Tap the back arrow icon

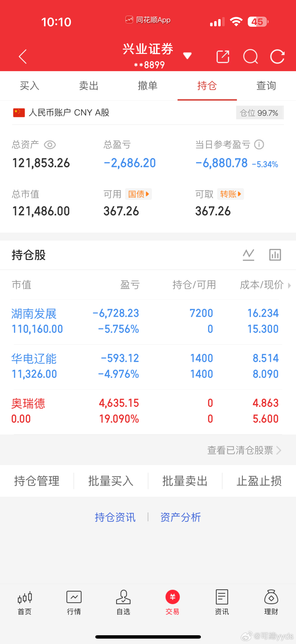[x=23, y=57]
